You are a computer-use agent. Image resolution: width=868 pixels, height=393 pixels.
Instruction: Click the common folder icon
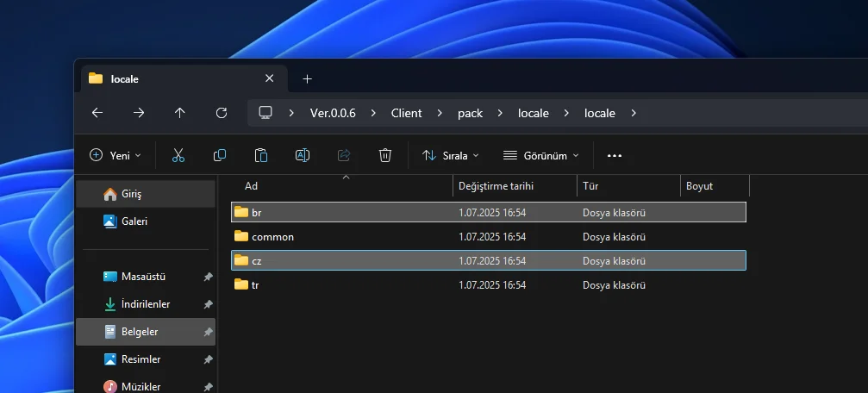(x=240, y=236)
